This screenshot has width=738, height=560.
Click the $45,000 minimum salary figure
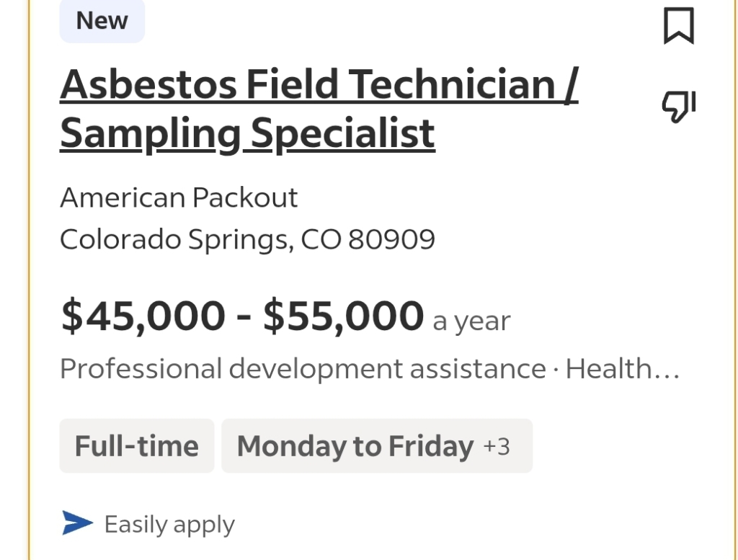[143, 315]
